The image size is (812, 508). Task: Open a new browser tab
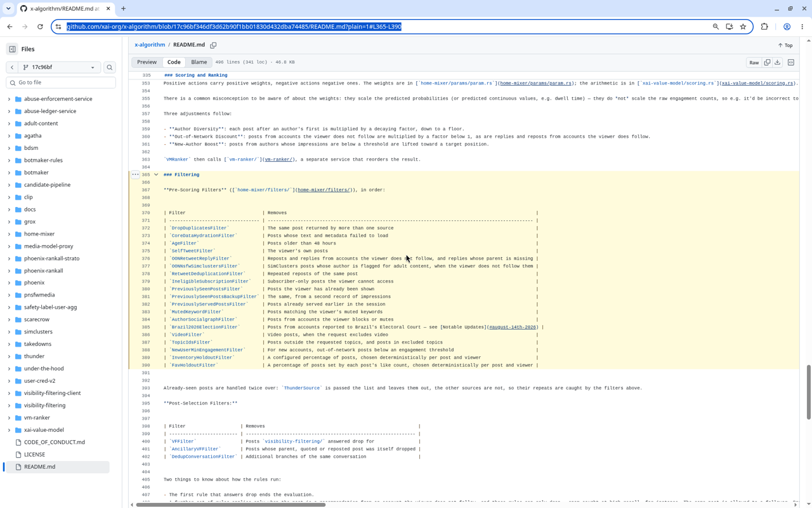[x=124, y=9]
